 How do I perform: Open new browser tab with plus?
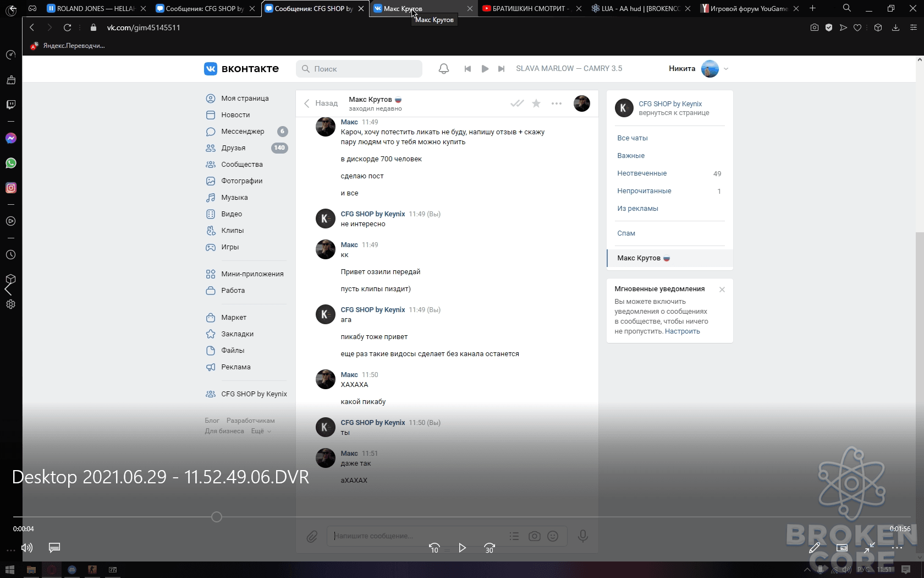pyautogui.click(x=812, y=8)
